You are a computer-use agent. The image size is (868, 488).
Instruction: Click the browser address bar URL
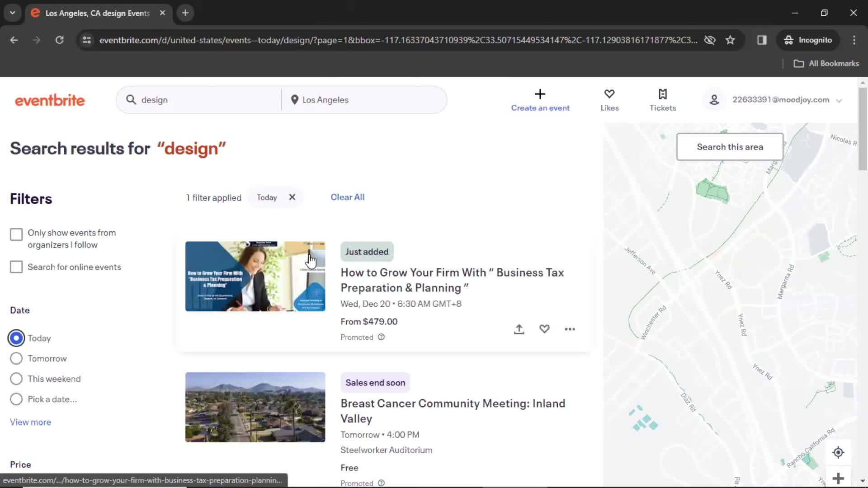[398, 40]
